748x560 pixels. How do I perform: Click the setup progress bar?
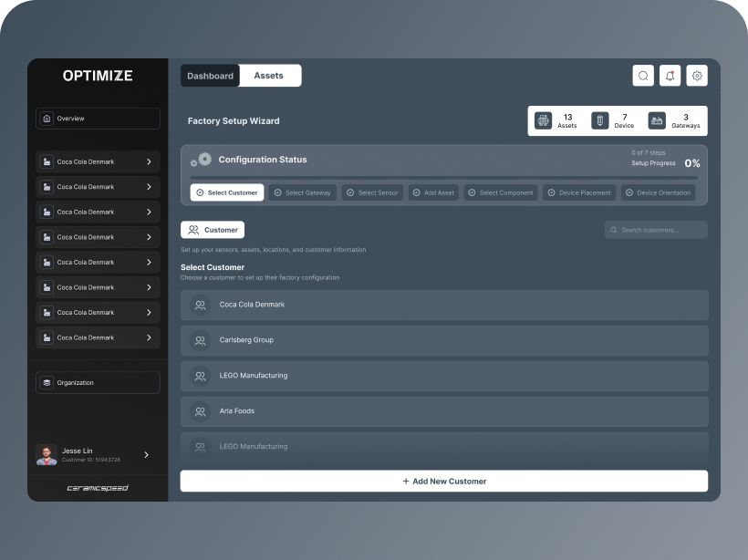pyautogui.click(x=444, y=178)
